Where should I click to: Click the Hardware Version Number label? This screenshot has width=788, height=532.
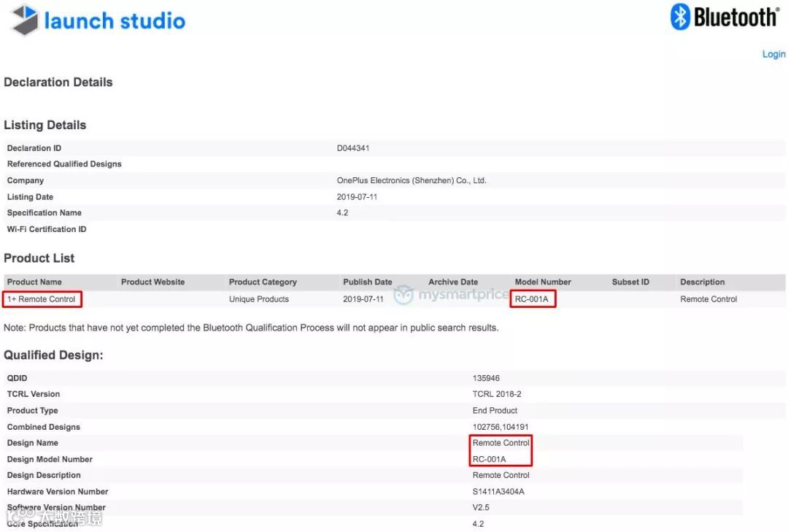pos(58,491)
